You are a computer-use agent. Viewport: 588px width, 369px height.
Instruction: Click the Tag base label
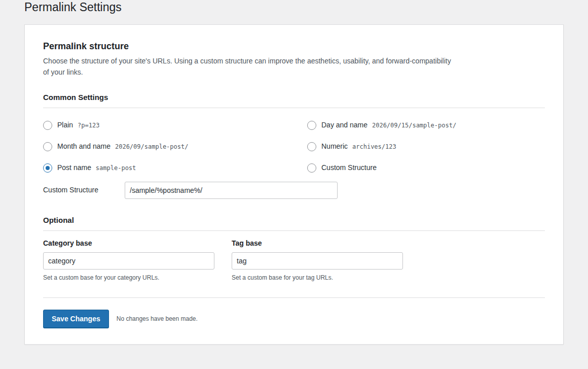tap(247, 243)
